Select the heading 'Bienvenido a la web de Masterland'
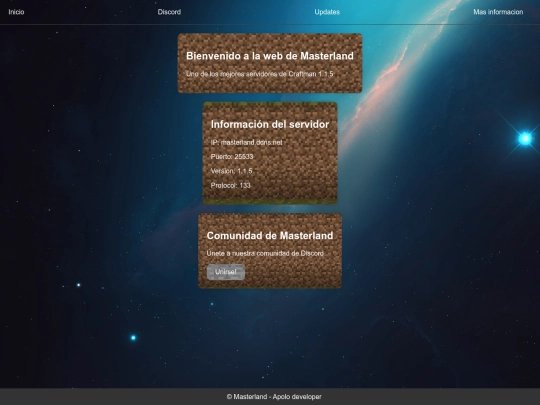 (x=270, y=56)
